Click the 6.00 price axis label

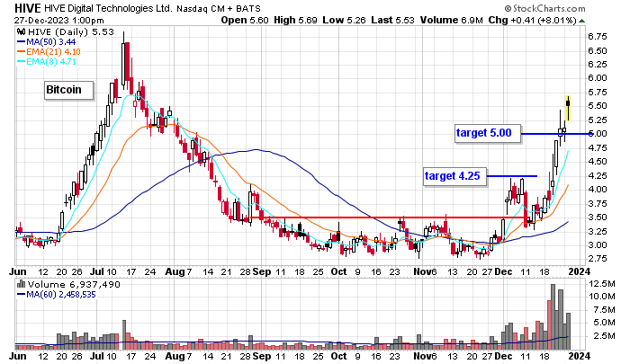coord(598,78)
